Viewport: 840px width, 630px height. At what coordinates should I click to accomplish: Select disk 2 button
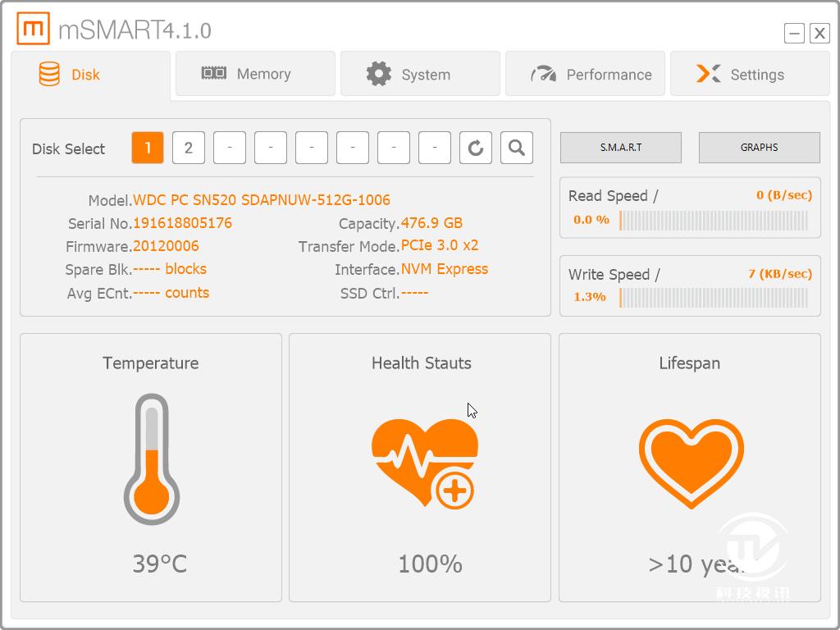(x=189, y=148)
